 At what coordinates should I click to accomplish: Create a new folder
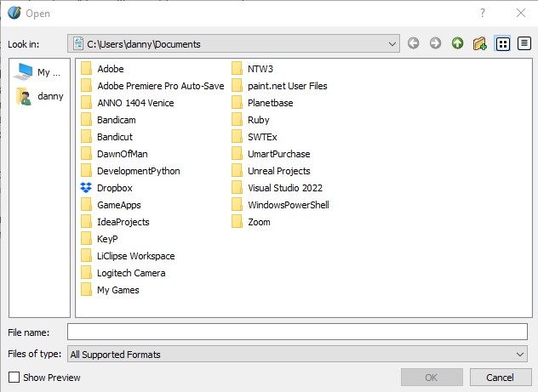click(x=480, y=43)
